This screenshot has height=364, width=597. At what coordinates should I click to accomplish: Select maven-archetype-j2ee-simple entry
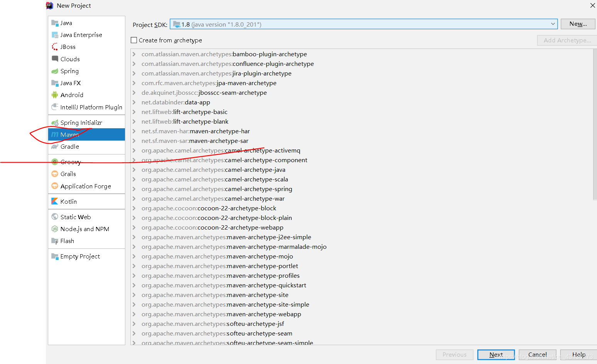(226, 237)
